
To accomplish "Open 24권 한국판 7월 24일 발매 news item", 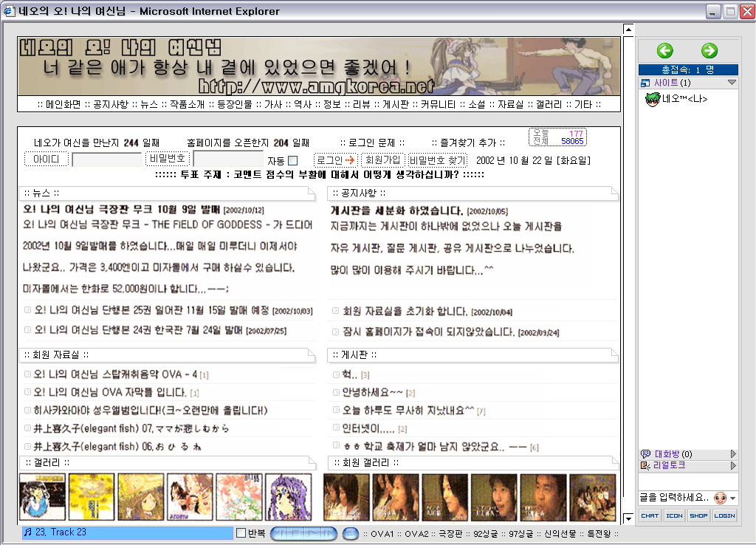I will [x=138, y=330].
